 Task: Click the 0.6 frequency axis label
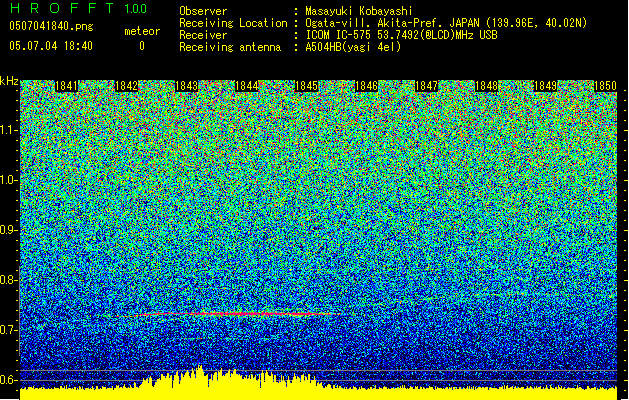(8, 380)
